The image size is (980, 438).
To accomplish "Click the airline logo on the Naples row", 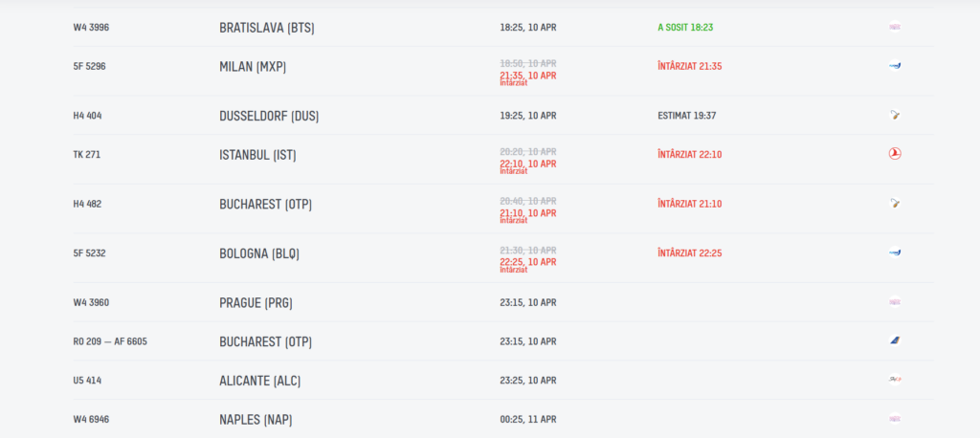I will [894, 418].
